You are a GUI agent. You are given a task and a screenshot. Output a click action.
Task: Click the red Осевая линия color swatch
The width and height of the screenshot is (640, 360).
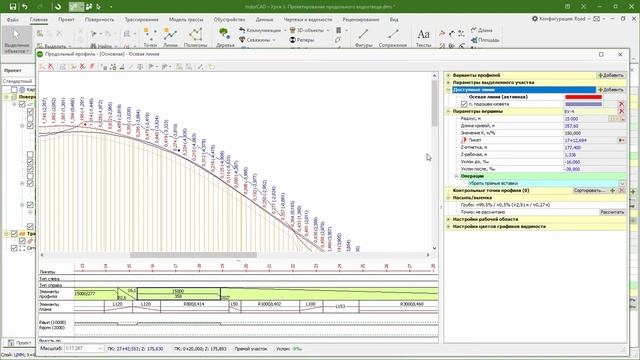click(x=583, y=97)
